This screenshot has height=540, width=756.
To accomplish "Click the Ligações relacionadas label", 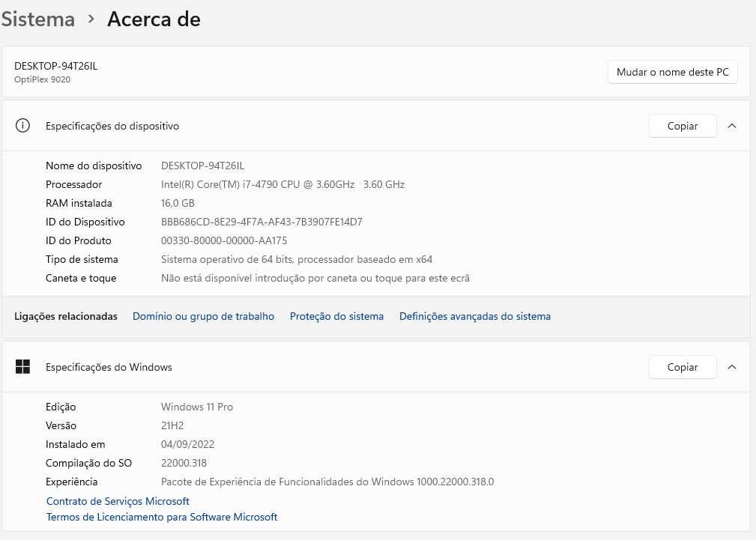I will point(66,316).
